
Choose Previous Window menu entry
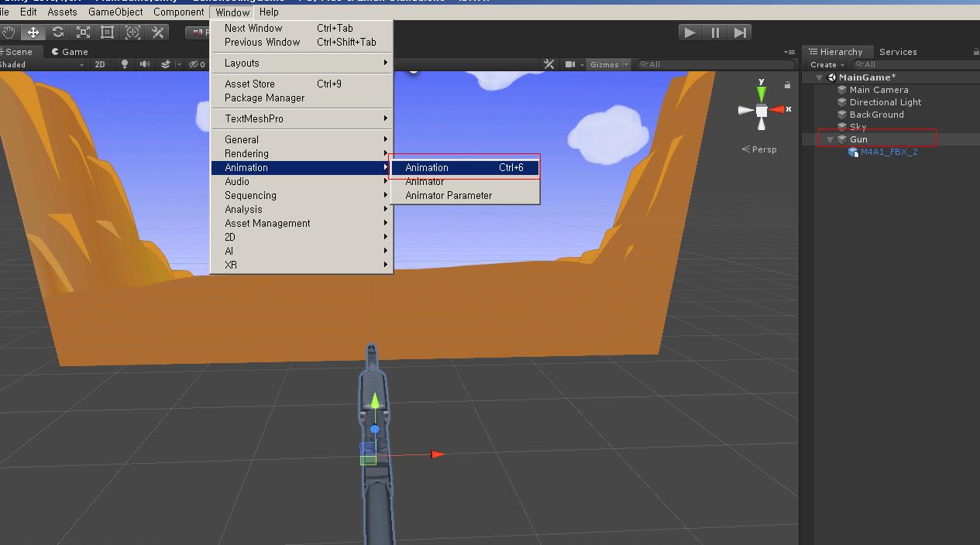(x=302, y=42)
